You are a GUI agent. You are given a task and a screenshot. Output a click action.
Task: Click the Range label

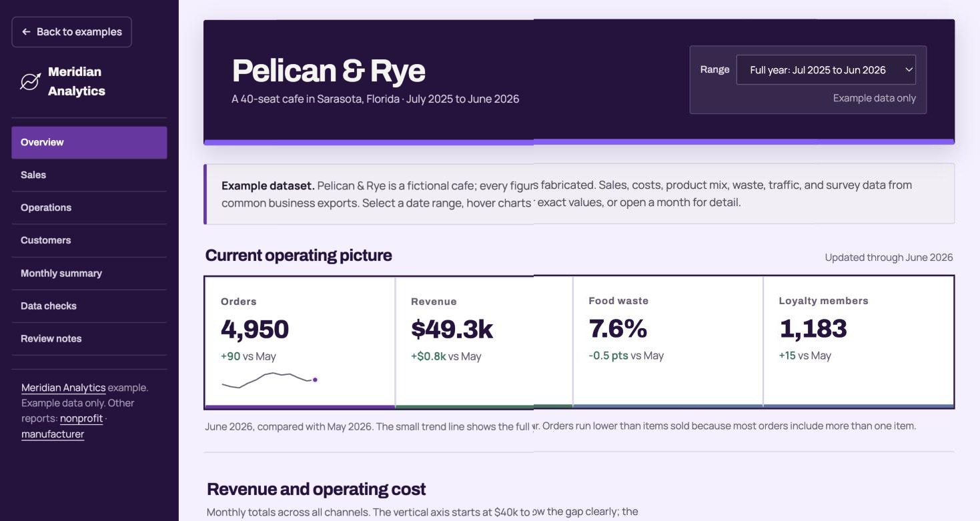[714, 69]
